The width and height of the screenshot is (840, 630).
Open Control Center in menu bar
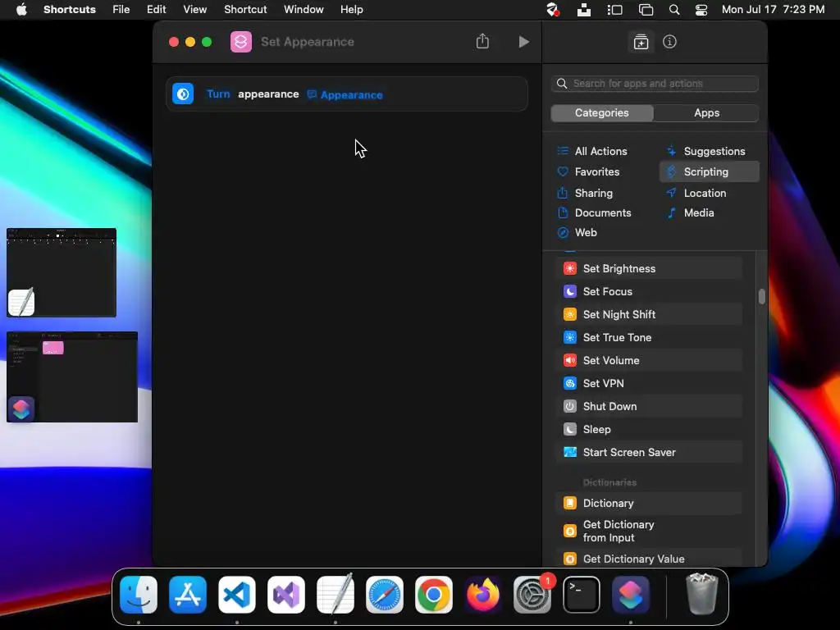[701, 10]
